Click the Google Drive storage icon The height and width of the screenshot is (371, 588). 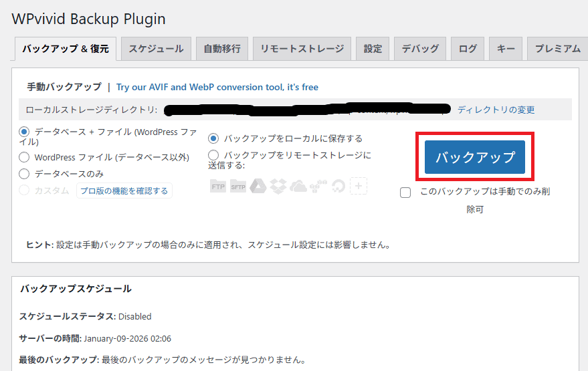click(x=258, y=186)
